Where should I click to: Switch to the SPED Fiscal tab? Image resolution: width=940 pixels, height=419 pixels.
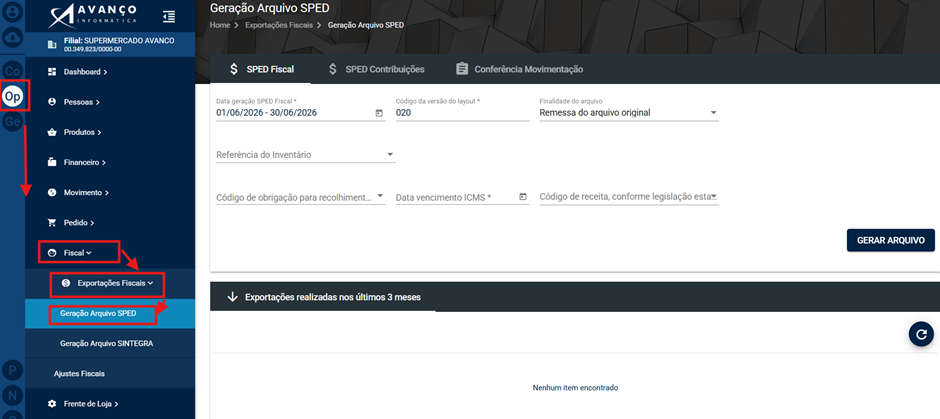pyautogui.click(x=261, y=69)
